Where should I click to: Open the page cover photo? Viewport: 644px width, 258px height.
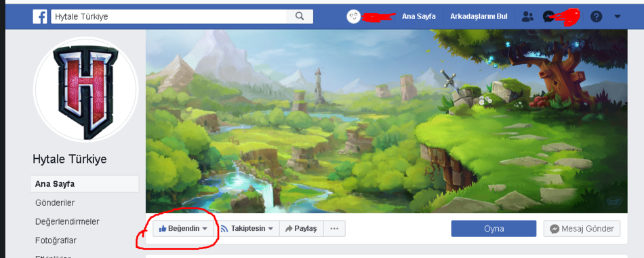(x=386, y=121)
